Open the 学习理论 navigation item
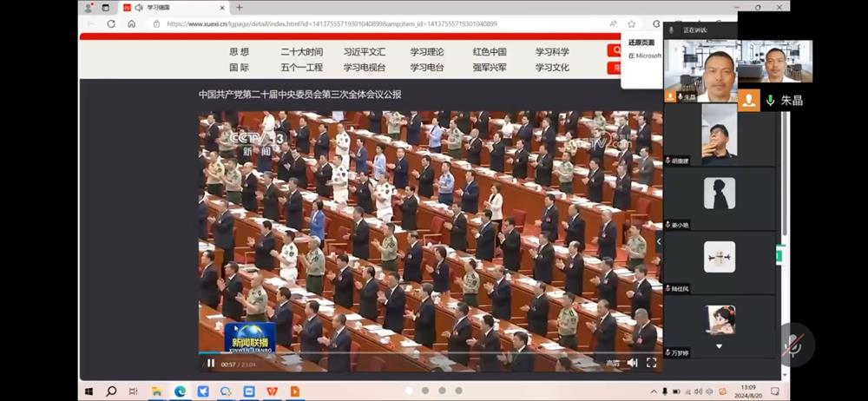This screenshot has width=868, height=401. (x=427, y=51)
